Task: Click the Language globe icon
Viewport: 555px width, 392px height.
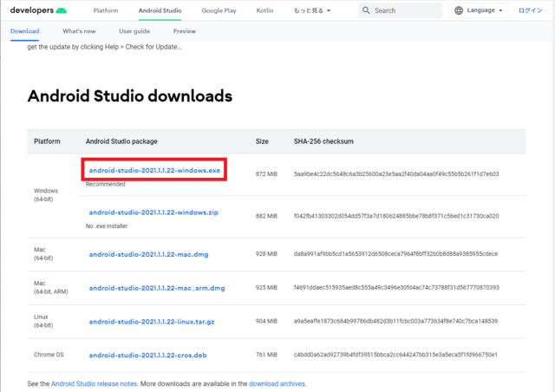Action: pyautogui.click(x=459, y=10)
